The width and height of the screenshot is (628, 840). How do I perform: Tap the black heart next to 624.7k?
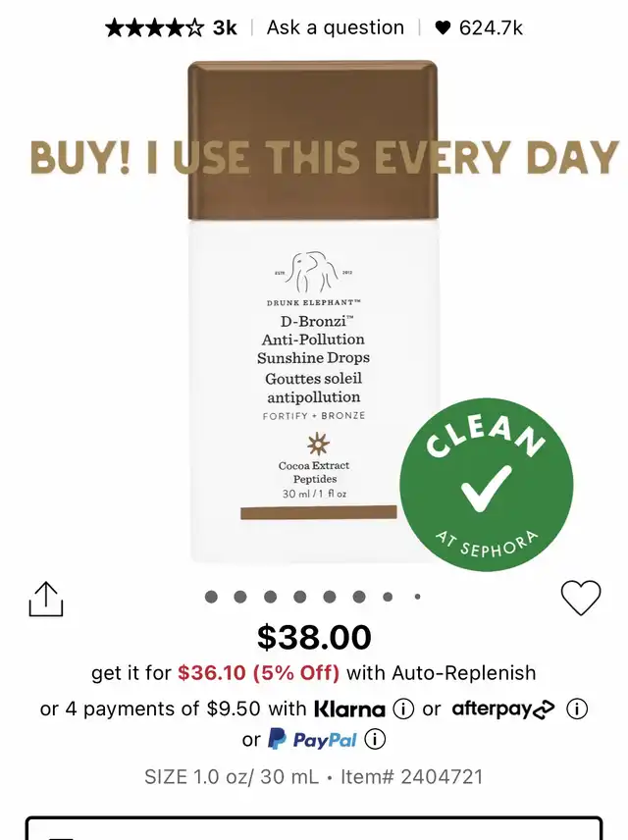[x=443, y=27]
